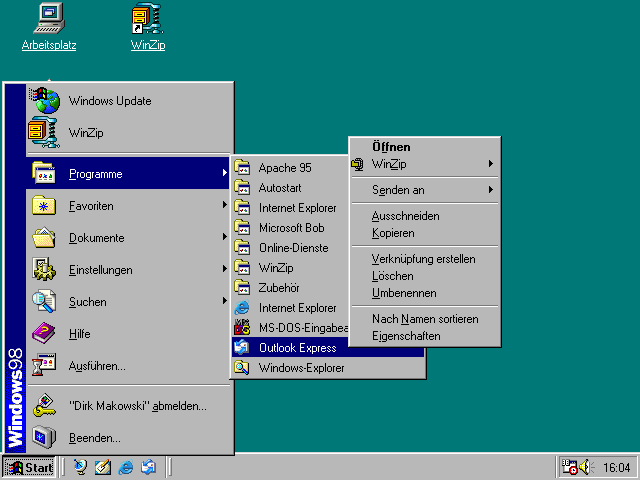Click the Ausführen... text label
The image size is (640, 480).
(x=97, y=366)
